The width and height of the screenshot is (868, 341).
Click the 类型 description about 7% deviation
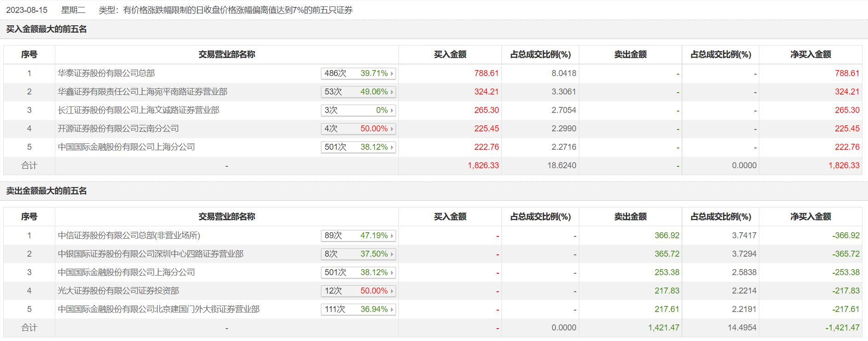pyautogui.click(x=226, y=10)
